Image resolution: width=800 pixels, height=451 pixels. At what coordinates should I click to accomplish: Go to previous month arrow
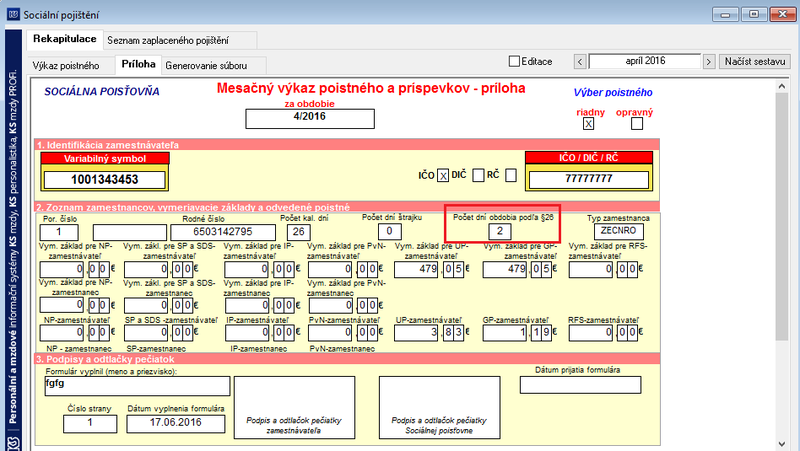click(x=580, y=62)
